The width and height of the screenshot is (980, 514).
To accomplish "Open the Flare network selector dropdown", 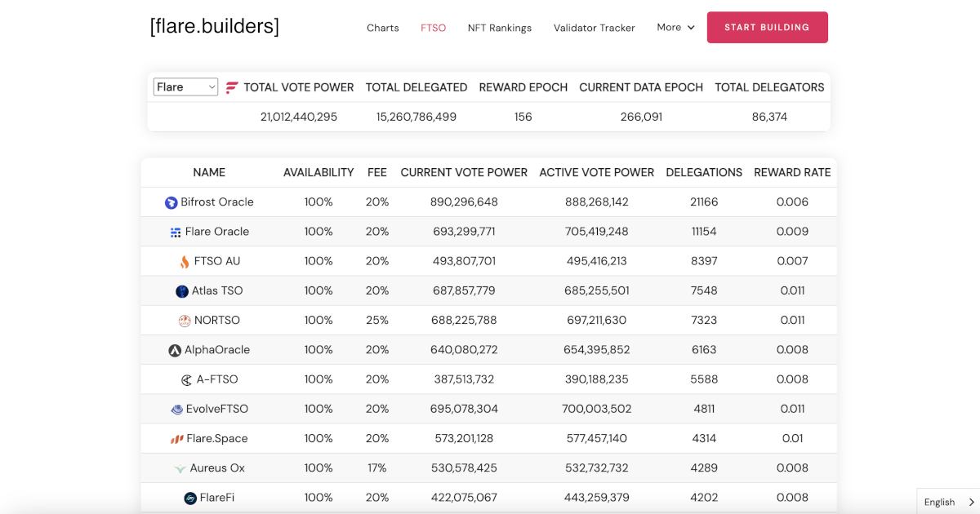I will click(185, 86).
